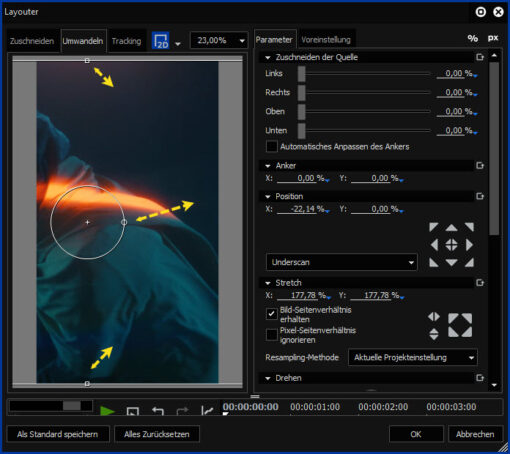The width and height of the screenshot is (510, 454).
Task: Enable Automatisches Anpassen des Ankers checkbox
Action: (272, 146)
